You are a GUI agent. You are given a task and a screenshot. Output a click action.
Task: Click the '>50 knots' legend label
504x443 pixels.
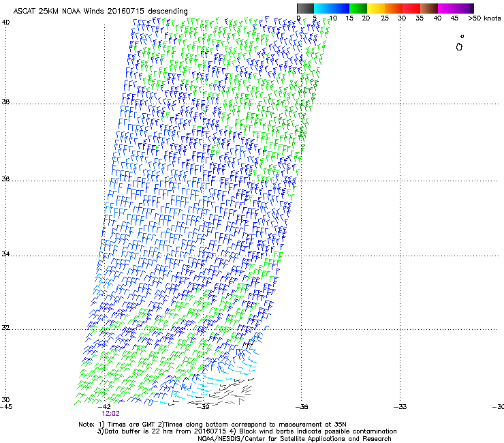point(484,18)
